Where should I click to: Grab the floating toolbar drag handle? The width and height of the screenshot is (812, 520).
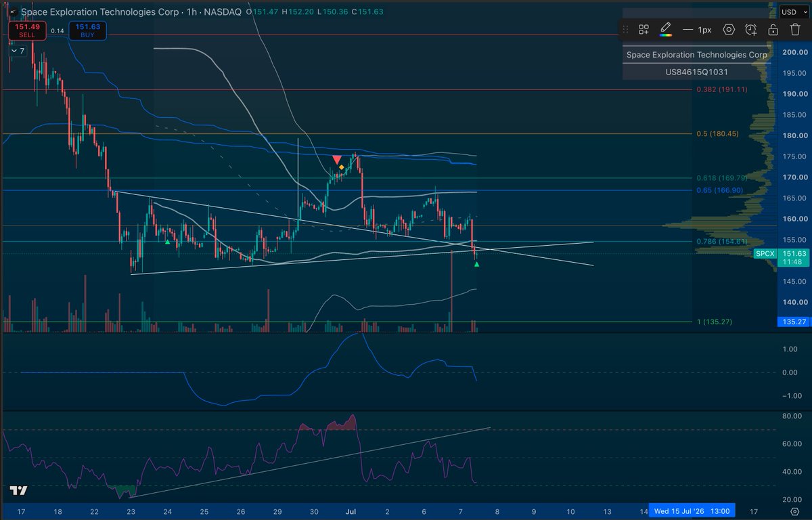tap(626, 30)
